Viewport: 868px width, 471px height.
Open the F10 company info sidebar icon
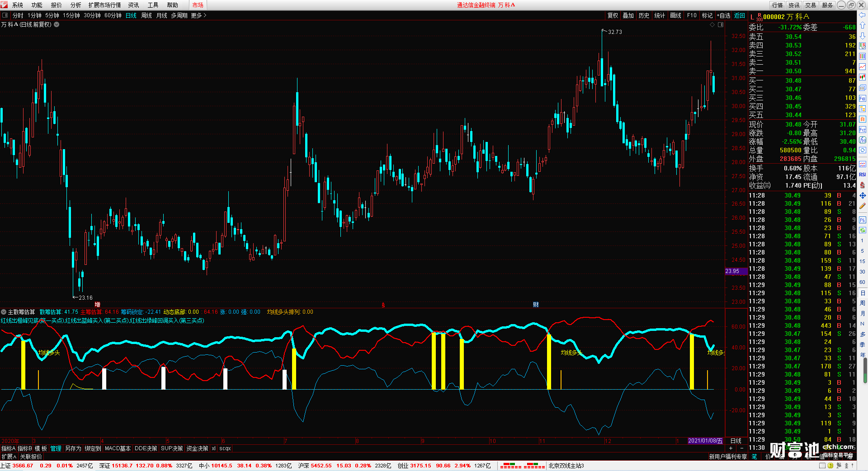tap(863, 98)
